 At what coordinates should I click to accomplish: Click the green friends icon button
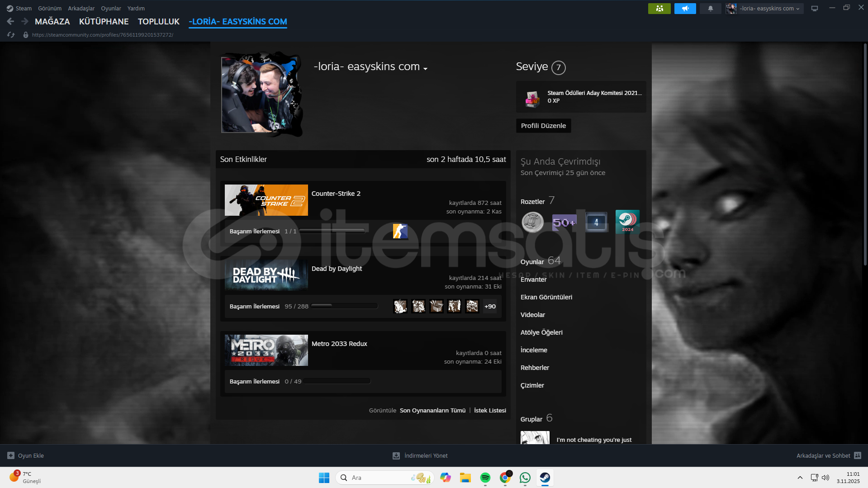click(659, 9)
